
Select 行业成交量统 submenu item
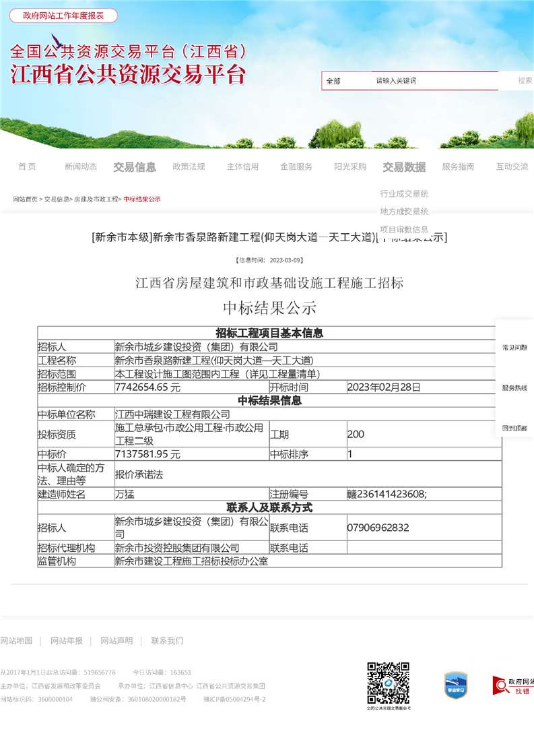pos(404,193)
